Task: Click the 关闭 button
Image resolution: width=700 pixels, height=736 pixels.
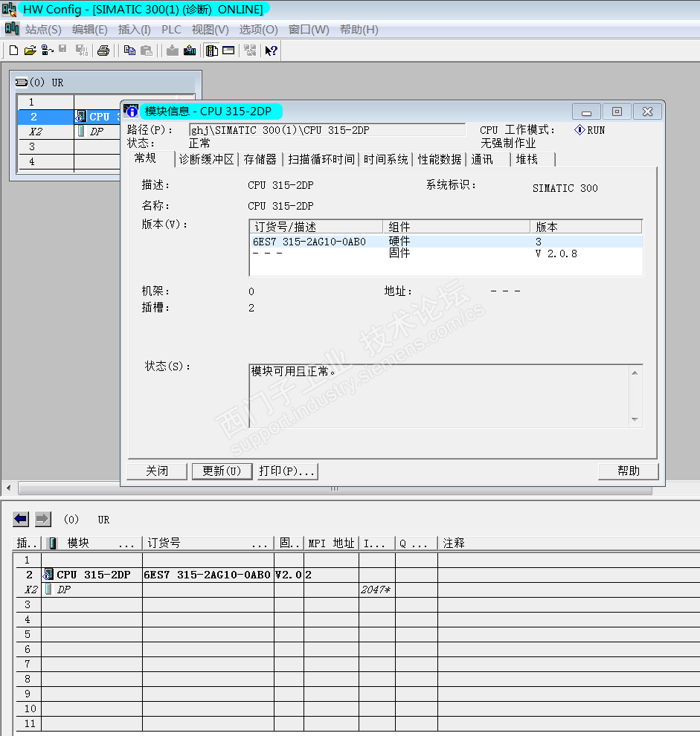Action: pos(157,471)
